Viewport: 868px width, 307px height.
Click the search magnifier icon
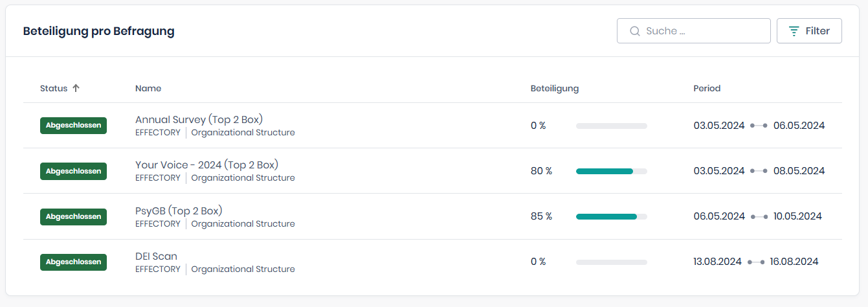point(635,31)
